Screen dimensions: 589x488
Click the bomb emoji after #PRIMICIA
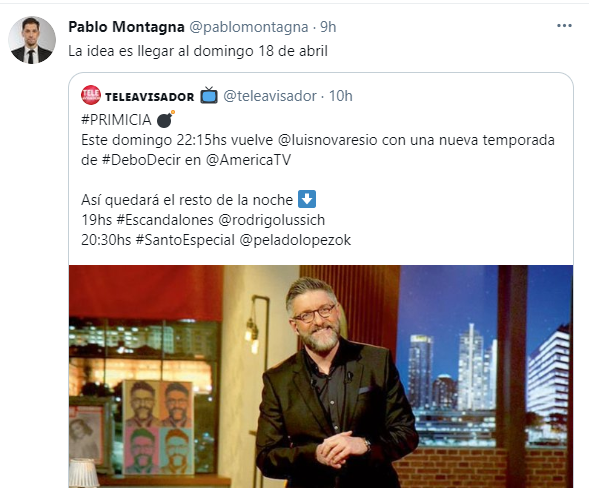coord(165,119)
